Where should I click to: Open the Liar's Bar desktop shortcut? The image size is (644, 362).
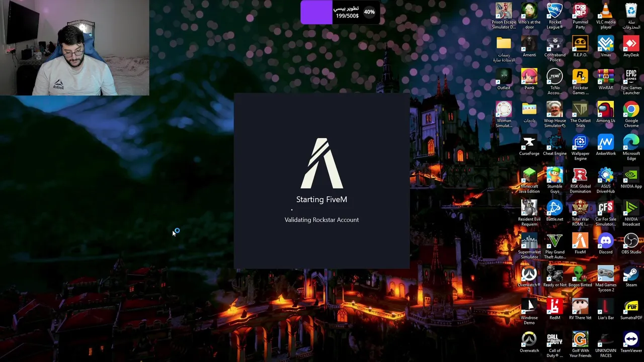pos(606,309)
